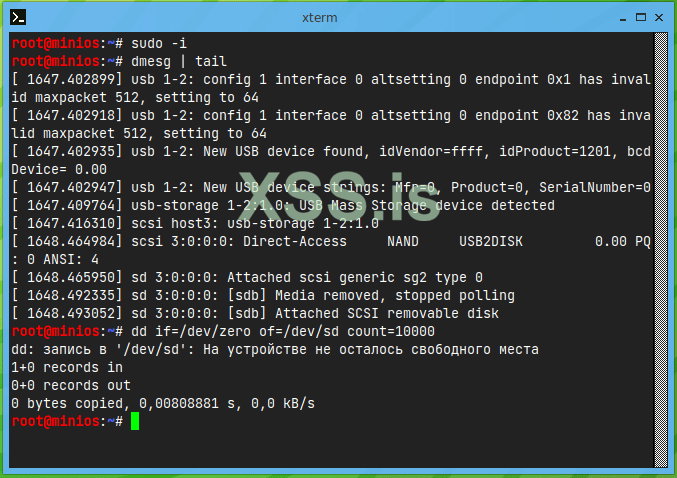Click the 'New USB device strings' line
This screenshot has height=478, width=677.
[331, 187]
